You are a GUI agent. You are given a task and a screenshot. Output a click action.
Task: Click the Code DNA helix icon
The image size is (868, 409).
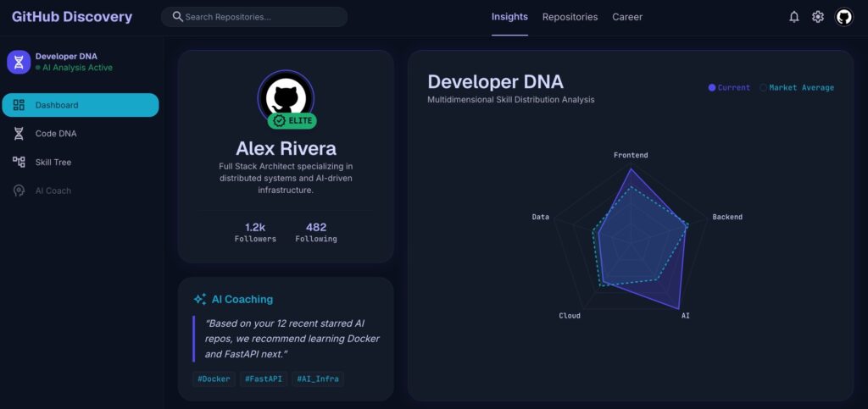click(19, 133)
